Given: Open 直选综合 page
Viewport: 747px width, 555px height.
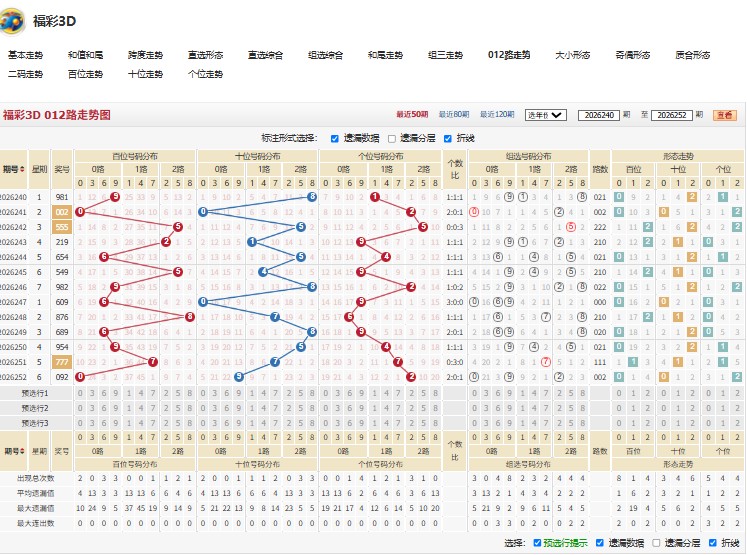Looking at the screenshot, I should click(x=265, y=55).
